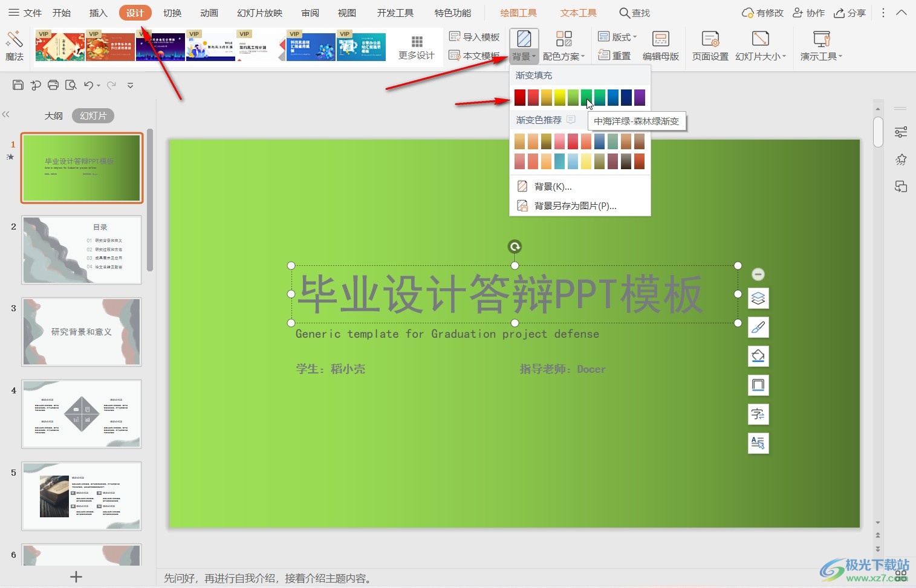Open the 绘图工具 tab
This screenshot has width=916, height=588.
519,13
